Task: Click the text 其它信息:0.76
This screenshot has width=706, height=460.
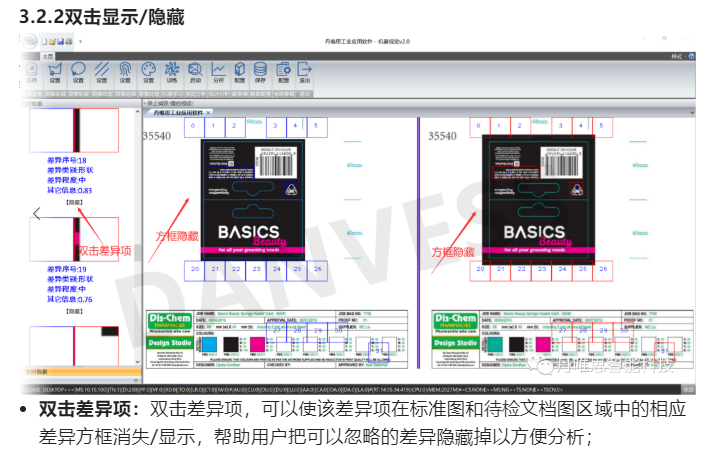Action: (x=69, y=299)
